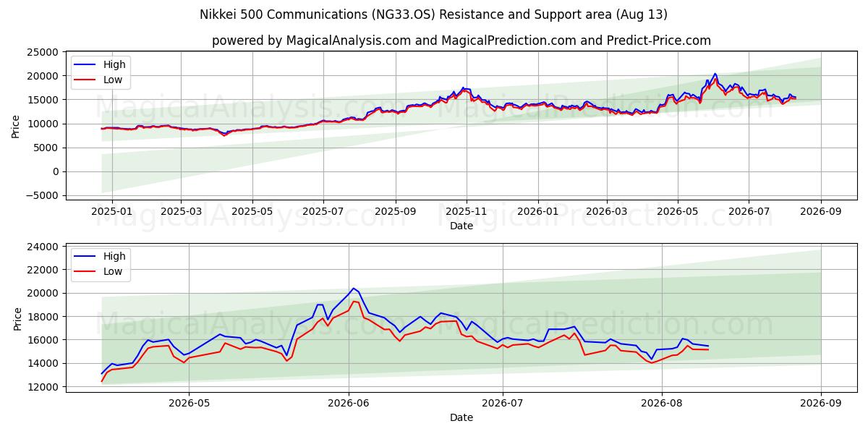Click the '2025-01' date tick label in top chart
The height and width of the screenshot is (434, 868).
tap(112, 213)
